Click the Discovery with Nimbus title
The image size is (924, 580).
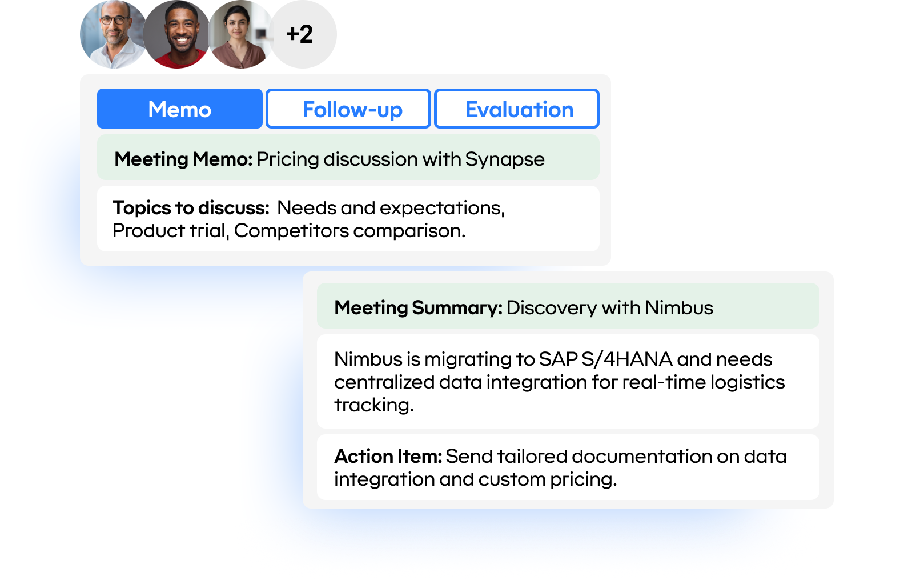tap(609, 307)
